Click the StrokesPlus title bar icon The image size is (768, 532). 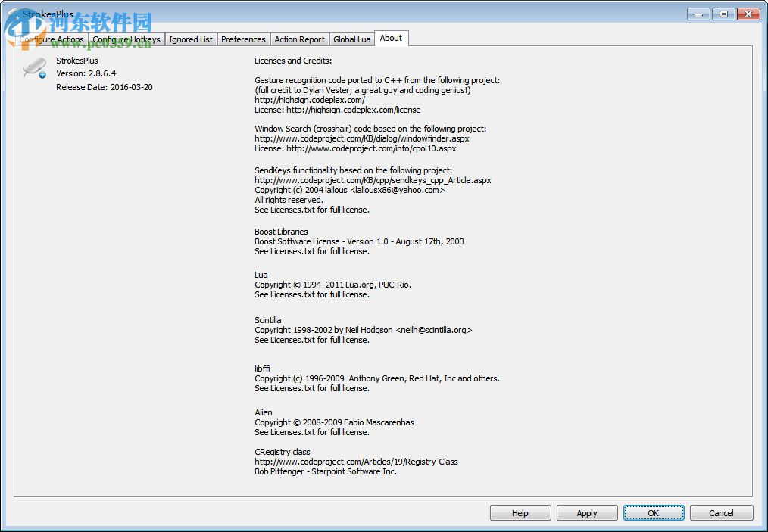(11, 13)
